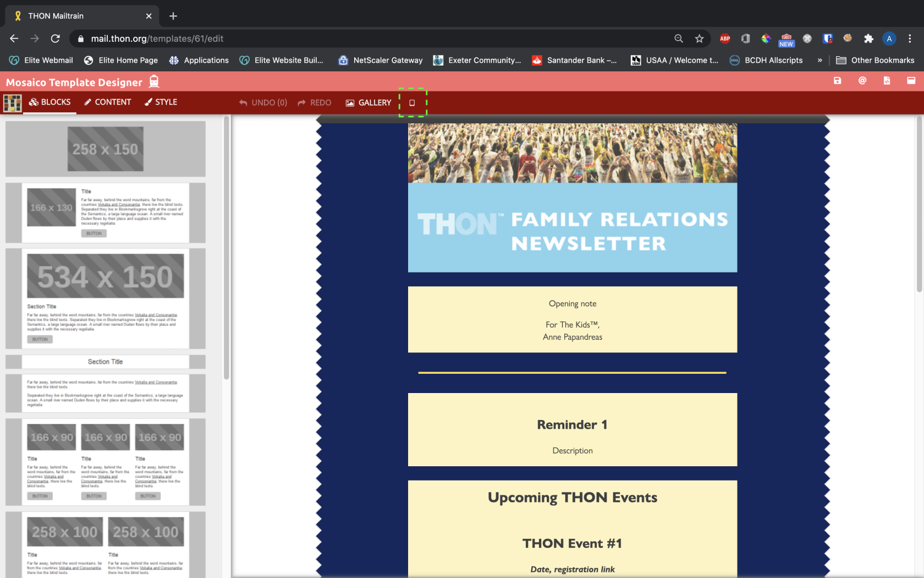Bookmark this page with star icon

[x=699, y=39]
